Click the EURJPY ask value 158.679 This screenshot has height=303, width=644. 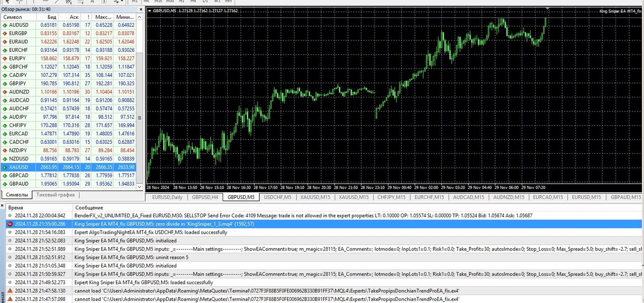(71, 58)
